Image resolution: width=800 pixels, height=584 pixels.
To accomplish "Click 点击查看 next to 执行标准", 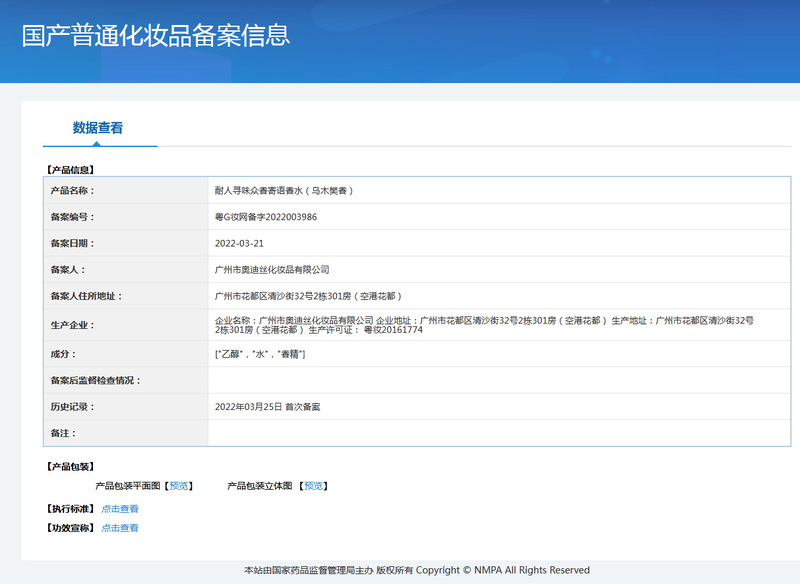I will tap(120, 509).
